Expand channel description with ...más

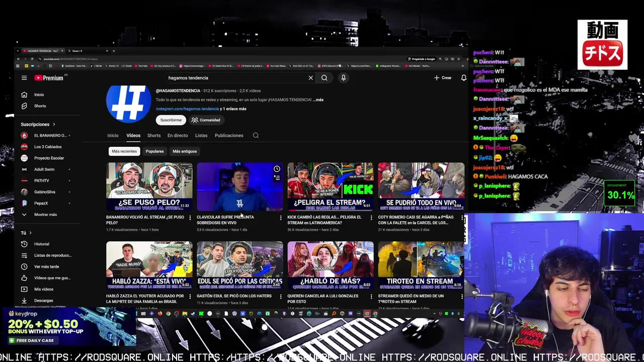coord(318,100)
